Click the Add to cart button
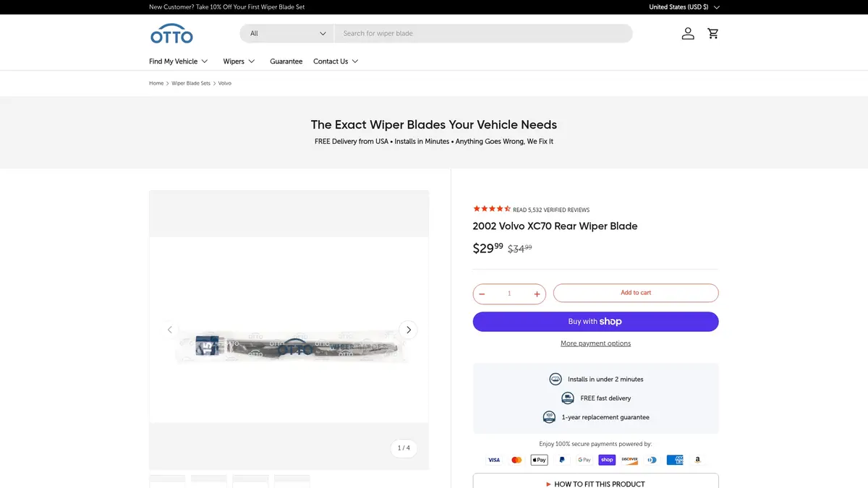The height and width of the screenshot is (488, 868). tap(636, 293)
